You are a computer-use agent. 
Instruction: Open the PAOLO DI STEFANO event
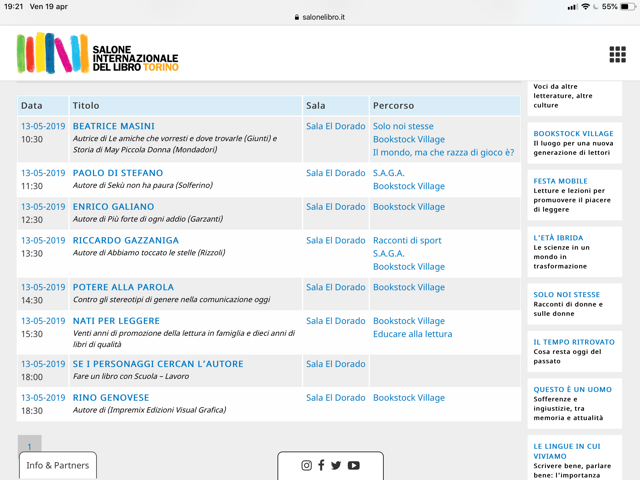pos(118,173)
